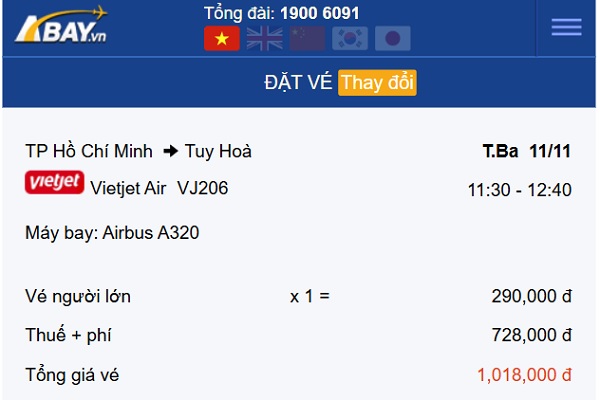Viewport: 600px width, 400px height.
Task: Click the ABAY.vn logo
Action: pyautogui.click(x=60, y=26)
